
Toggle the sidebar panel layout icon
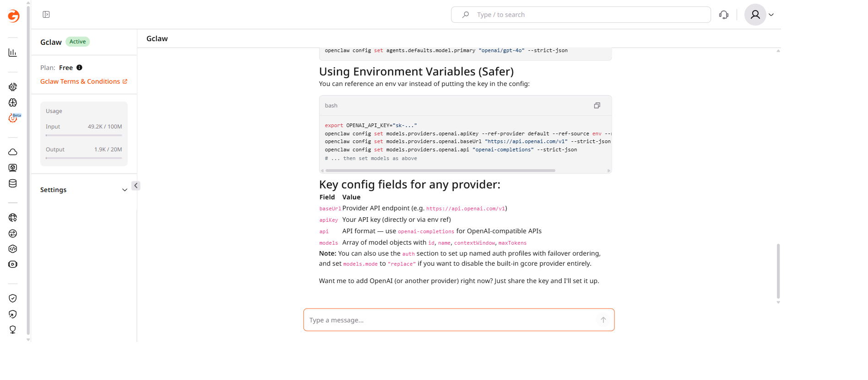(46, 15)
